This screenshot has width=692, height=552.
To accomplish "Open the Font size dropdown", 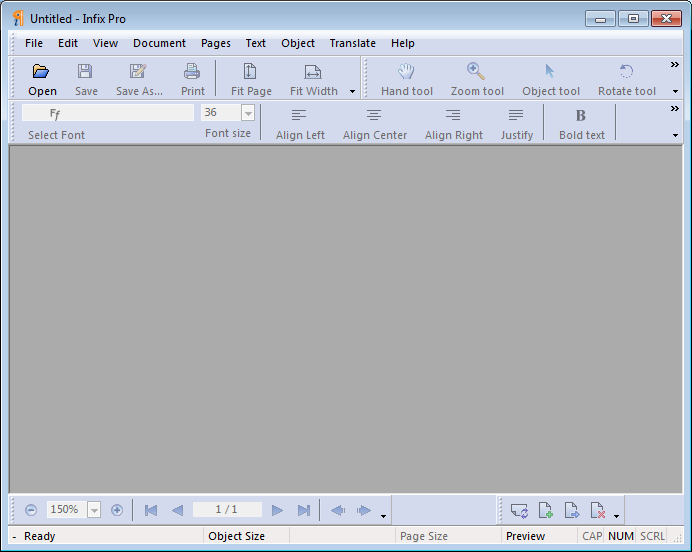I will 248,113.
